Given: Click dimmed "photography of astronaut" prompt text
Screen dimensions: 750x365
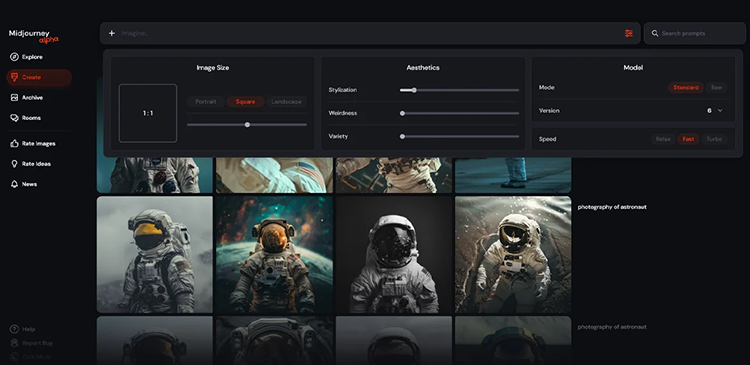Looking at the screenshot, I should coord(612,327).
